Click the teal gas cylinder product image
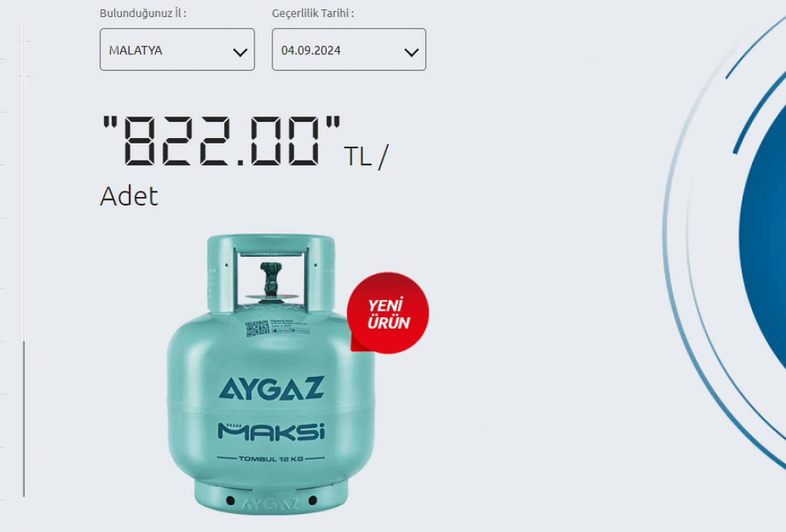Image resolution: width=786 pixels, height=532 pixels. (x=271, y=375)
